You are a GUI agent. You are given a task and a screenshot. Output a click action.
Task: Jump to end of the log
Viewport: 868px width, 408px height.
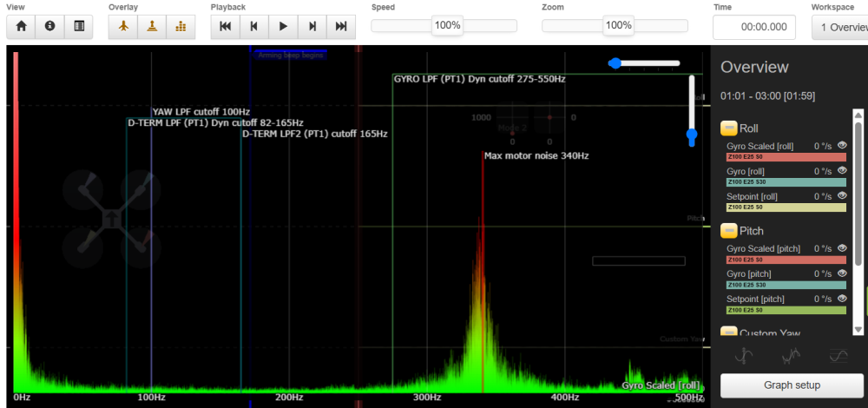(x=341, y=26)
